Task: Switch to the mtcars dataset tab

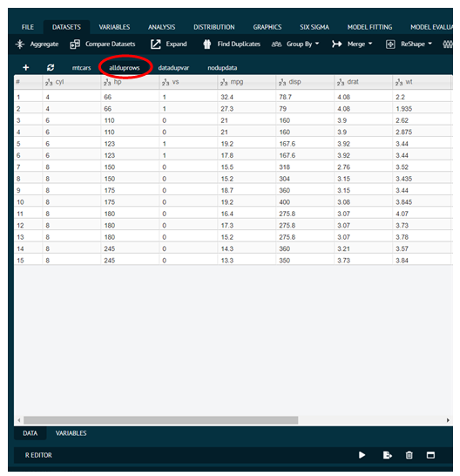Action: [82, 68]
